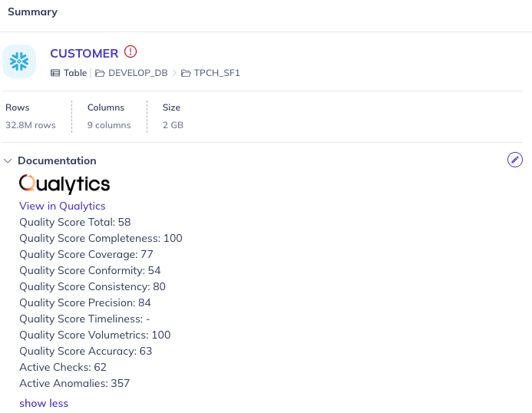Click Quality Score Total: 58
Image resolution: width=532 pixels, height=413 pixels.
click(75, 222)
